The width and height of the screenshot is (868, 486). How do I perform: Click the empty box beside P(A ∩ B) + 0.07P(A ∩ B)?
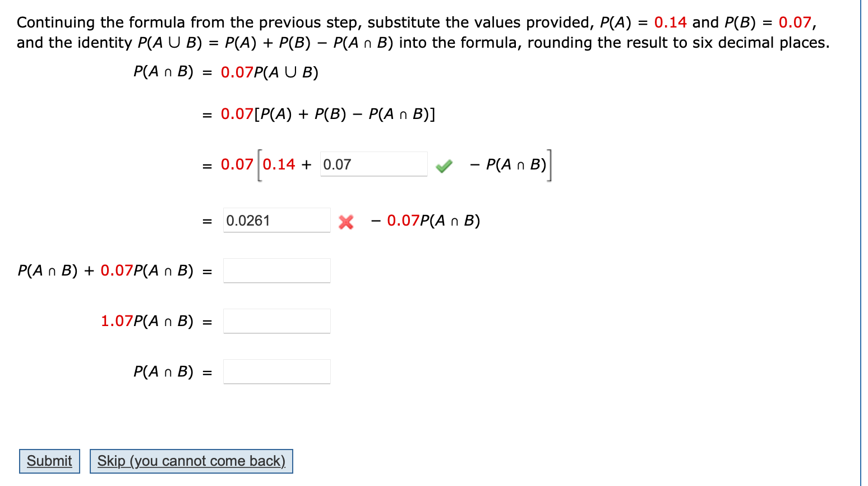[x=276, y=270]
